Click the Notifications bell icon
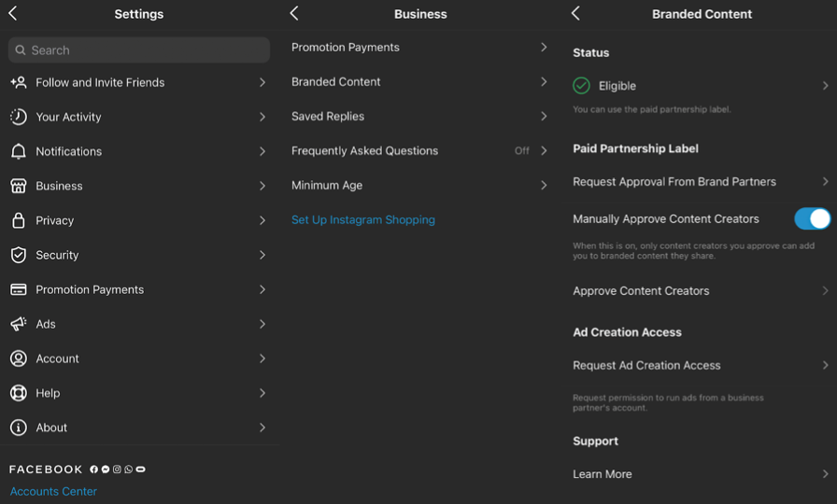The height and width of the screenshot is (504, 837). click(x=18, y=151)
